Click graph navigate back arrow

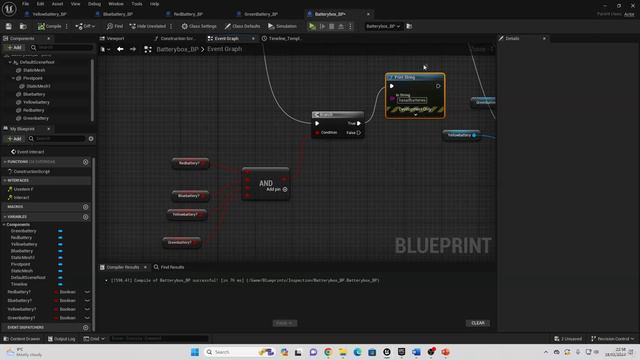click(x=120, y=49)
